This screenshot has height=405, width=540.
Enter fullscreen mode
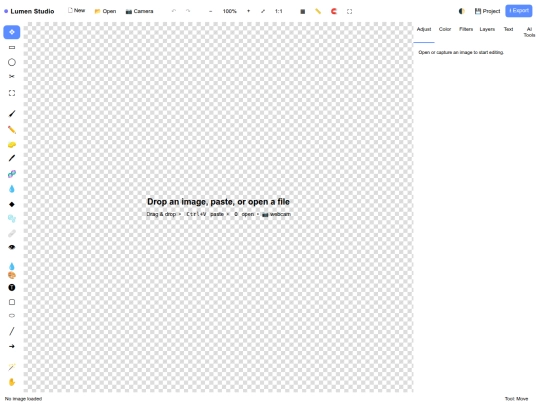click(x=350, y=11)
